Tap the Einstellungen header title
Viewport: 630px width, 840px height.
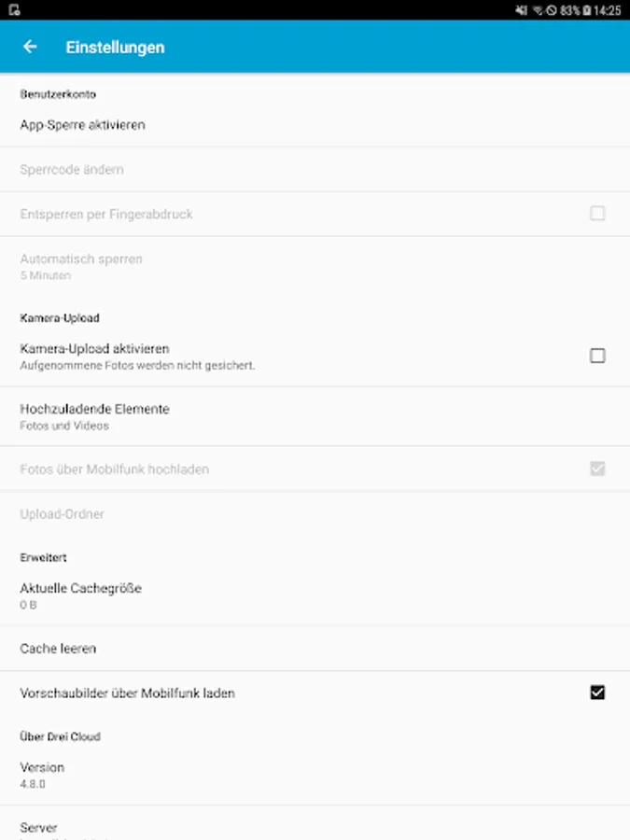click(115, 47)
